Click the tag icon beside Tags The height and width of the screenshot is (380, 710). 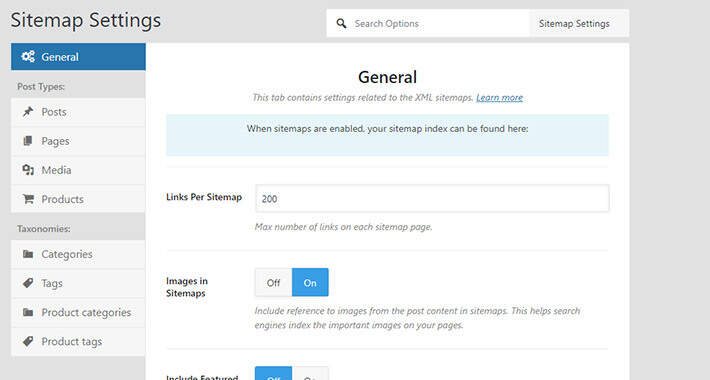click(x=28, y=283)
